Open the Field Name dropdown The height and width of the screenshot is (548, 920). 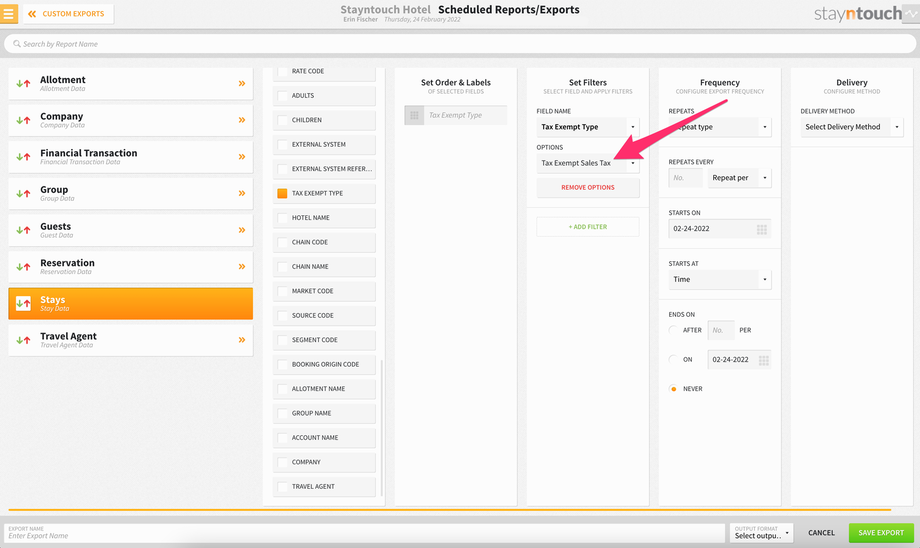pyautogui.click(x=588, y=127)
